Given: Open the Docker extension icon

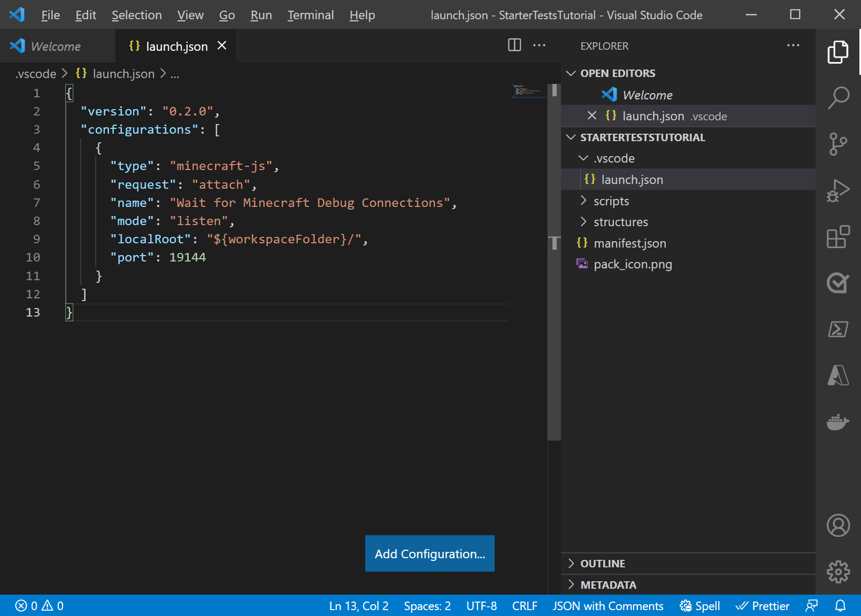Looking at the screenshot, I should pyautogui.click(x=838, y=422).
